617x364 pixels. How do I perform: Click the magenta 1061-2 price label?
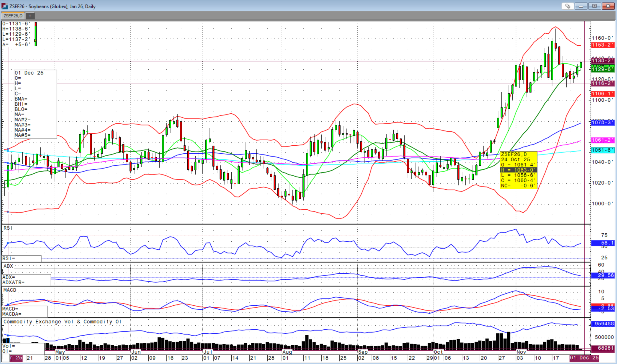(603, 140)
